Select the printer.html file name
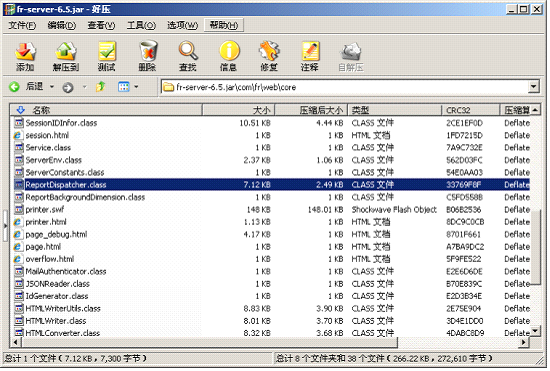The height and width of the screenshot is (371, 550). pos(46,222)
